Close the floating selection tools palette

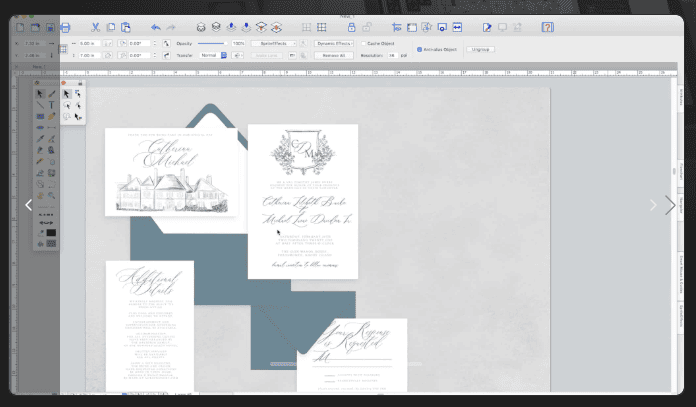click(x=63, y=83)
